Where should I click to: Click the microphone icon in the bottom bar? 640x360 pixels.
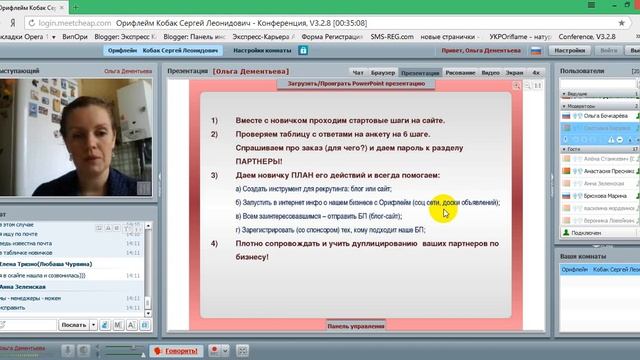(x=68, y=351)
